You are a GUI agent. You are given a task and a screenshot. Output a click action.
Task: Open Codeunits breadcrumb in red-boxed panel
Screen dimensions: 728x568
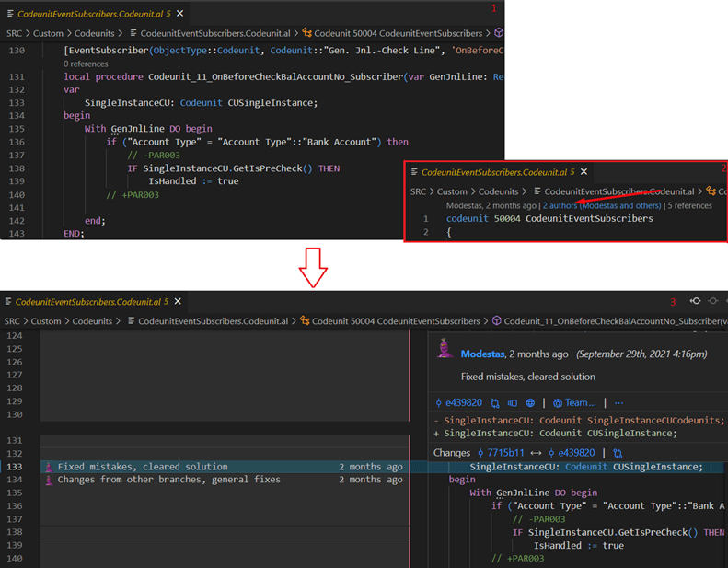tap(498, 191)
